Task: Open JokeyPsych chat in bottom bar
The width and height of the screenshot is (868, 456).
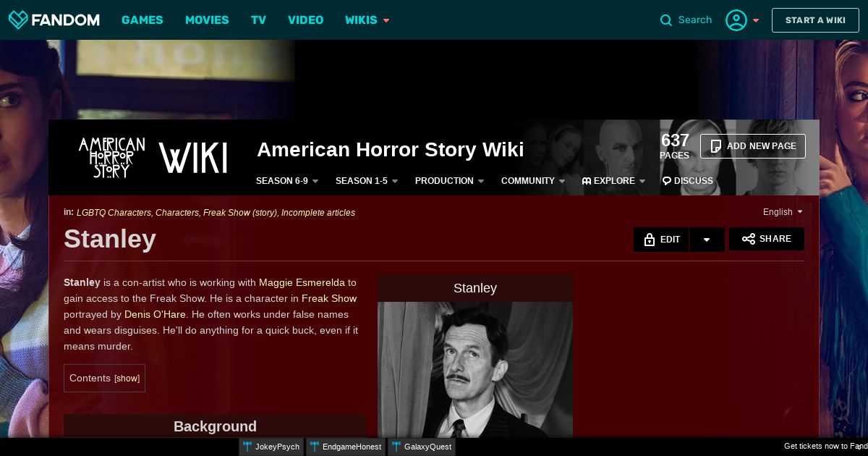Action: pyautogui.click(x=271, y=447)
